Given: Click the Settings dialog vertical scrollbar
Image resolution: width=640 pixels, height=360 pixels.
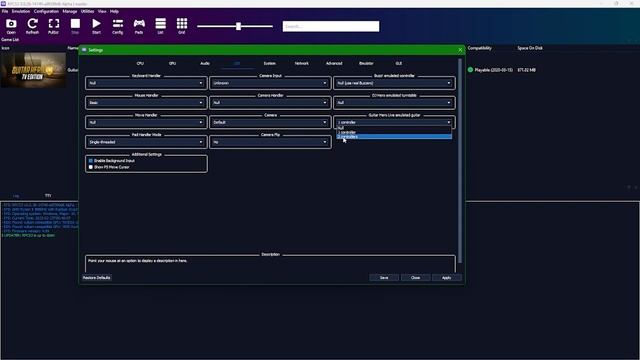Looking at the screenshot, I should click(460, 161).
